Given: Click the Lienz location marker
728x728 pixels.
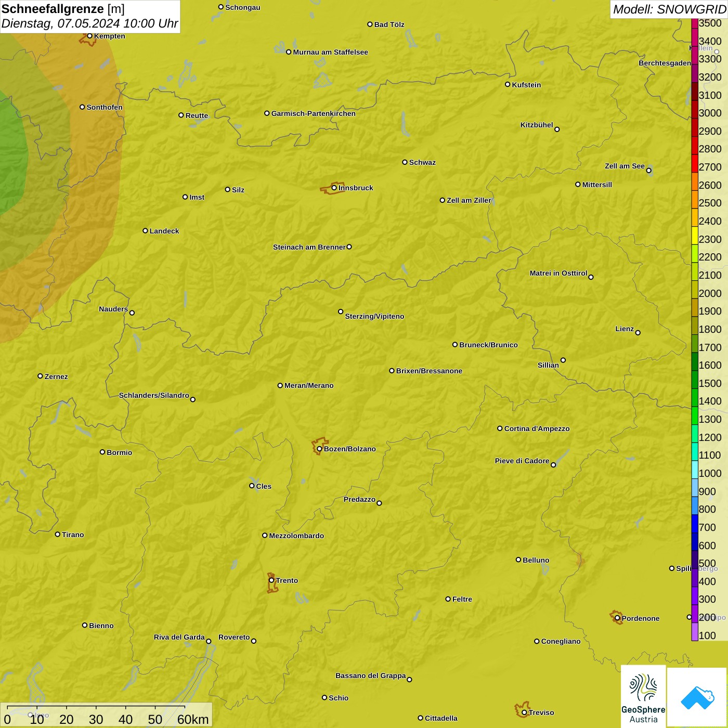Looking at the screenshot, I should 638,333.
